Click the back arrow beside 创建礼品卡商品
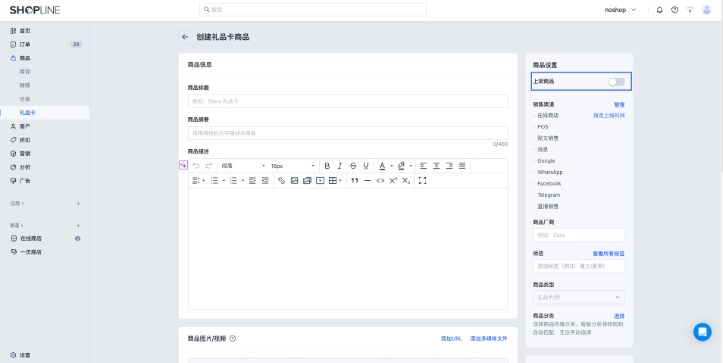Image resolution: width=723 pixels, height=363 pixels. pos(185,37)
